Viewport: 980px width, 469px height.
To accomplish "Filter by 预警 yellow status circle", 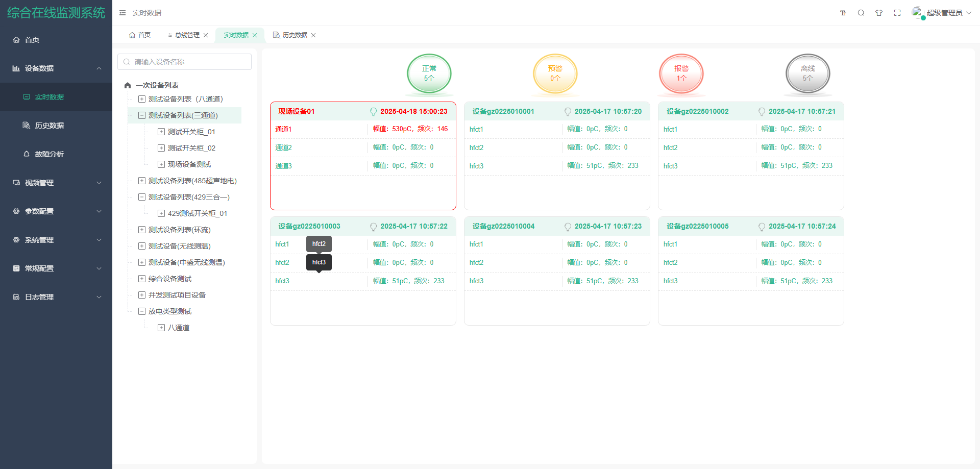I will [555, 73].
